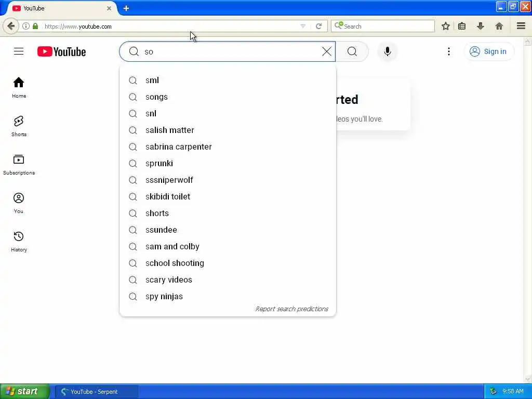Click the address bar URL

[78, 26]
